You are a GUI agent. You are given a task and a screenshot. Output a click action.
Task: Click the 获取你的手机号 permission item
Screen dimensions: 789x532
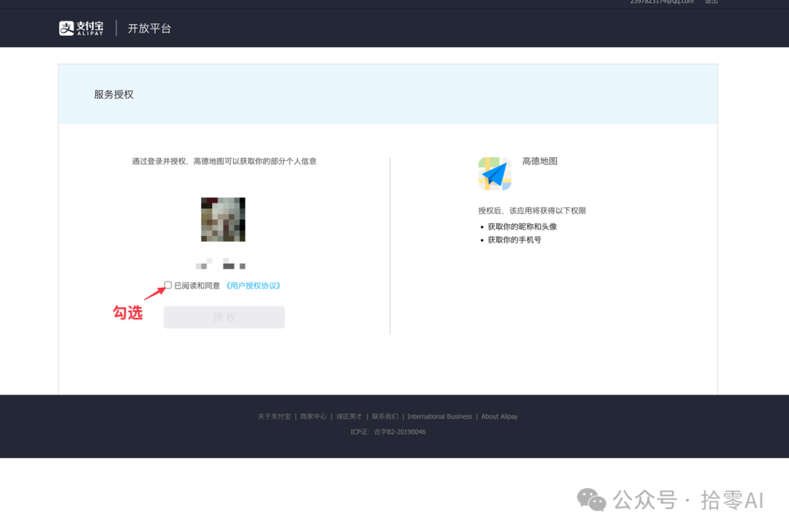pyautogui.click(x=514, y=240)
